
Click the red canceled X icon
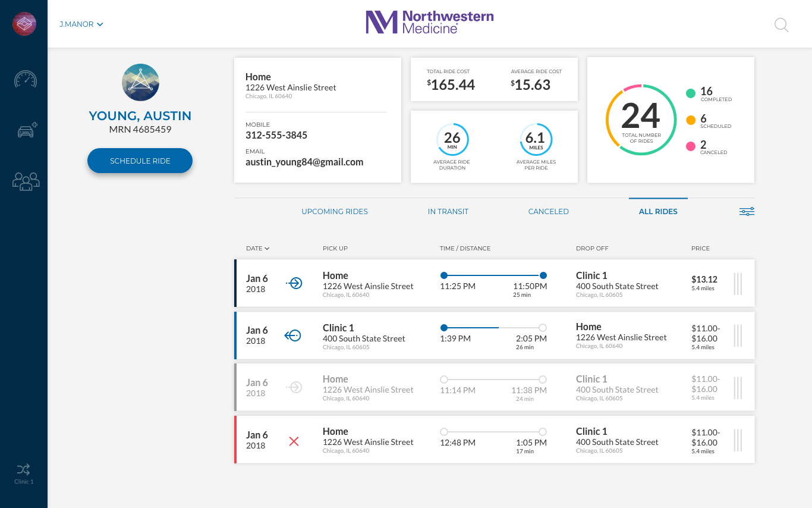(x=294, y=441)
